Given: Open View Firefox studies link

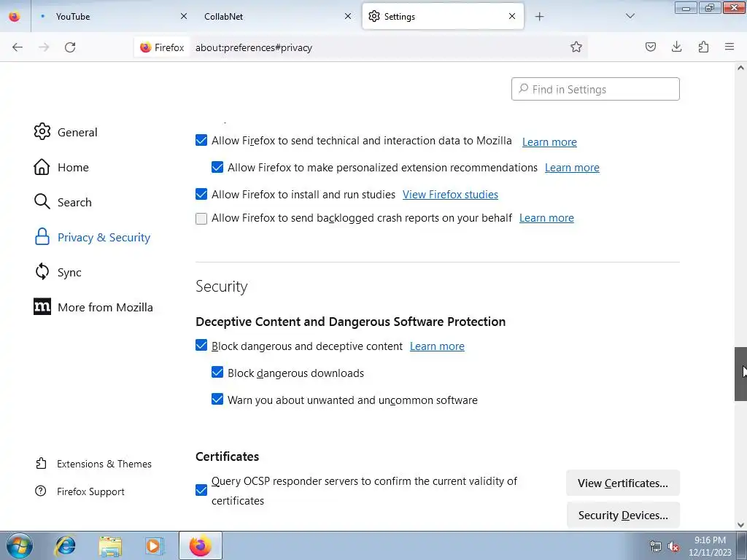Looking at the screenshot, I should point(450,194).
